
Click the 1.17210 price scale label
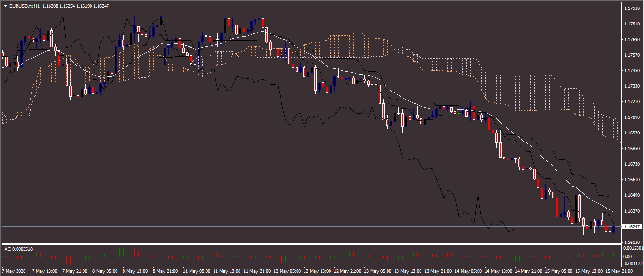(x=631, y=102)
